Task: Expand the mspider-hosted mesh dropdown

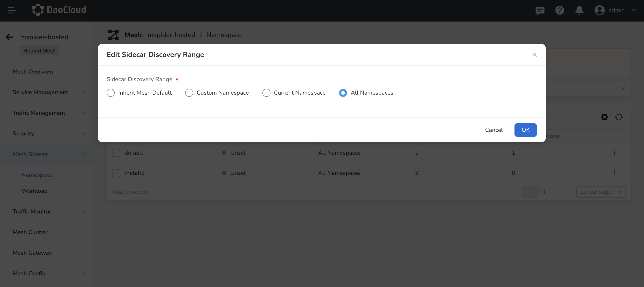Action: [82, 37]
